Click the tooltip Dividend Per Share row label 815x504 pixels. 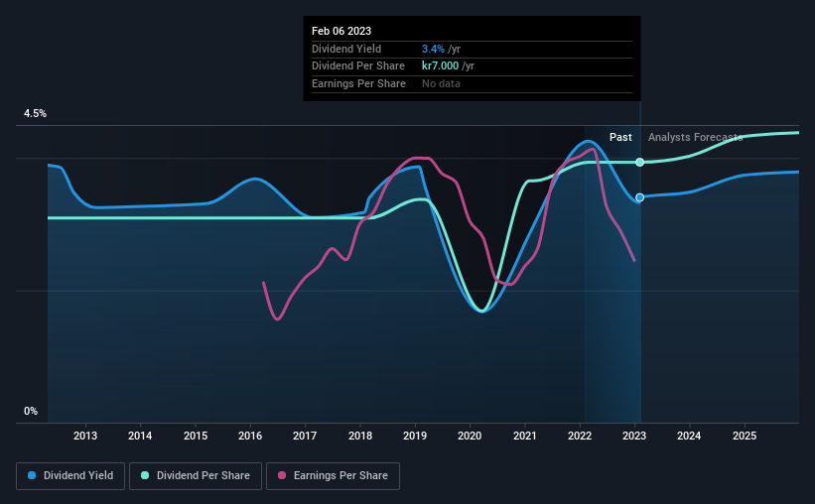coord(358,66)
